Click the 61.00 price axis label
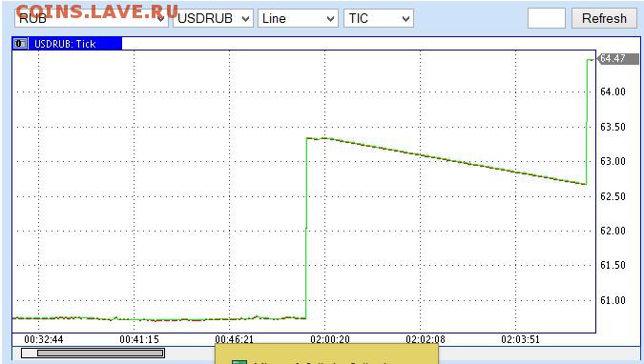The height and width of the screenshot is (364, 644). [x=613, y=300]
